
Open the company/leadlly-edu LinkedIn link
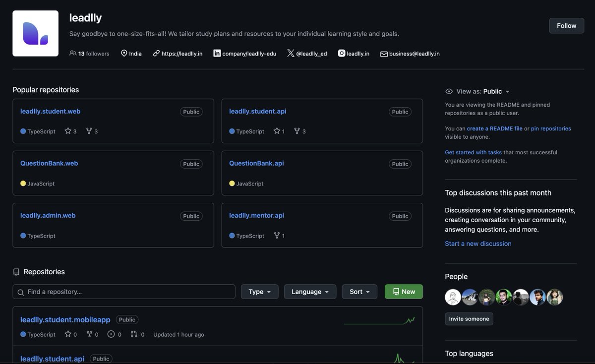249,54
